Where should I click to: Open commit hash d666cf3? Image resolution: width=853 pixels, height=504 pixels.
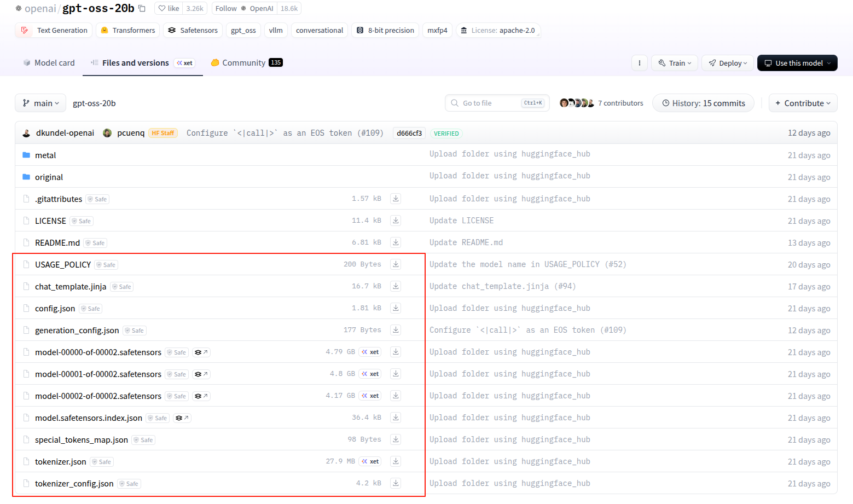[409, 133]
